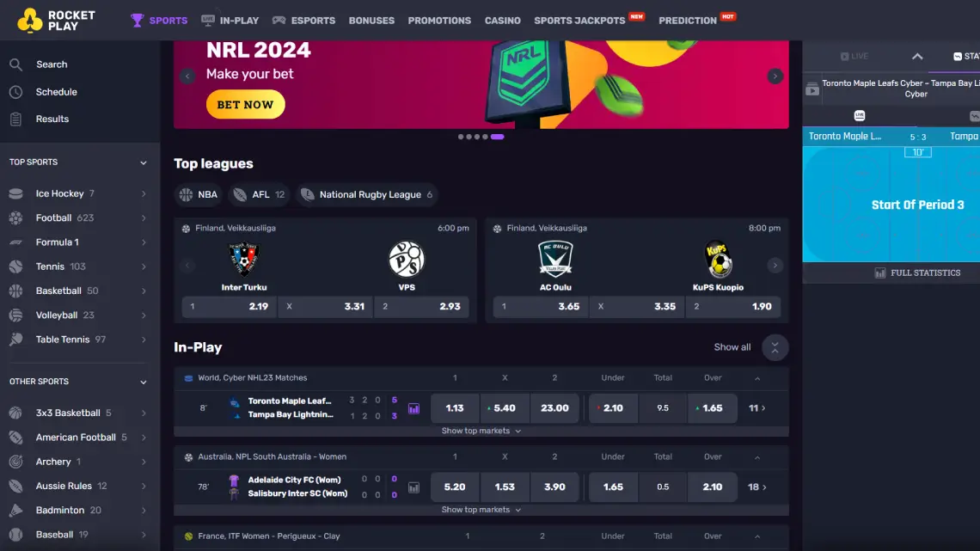Expand Show top markets under Adelaide match
980x551 pixels.
click(481, 510)
